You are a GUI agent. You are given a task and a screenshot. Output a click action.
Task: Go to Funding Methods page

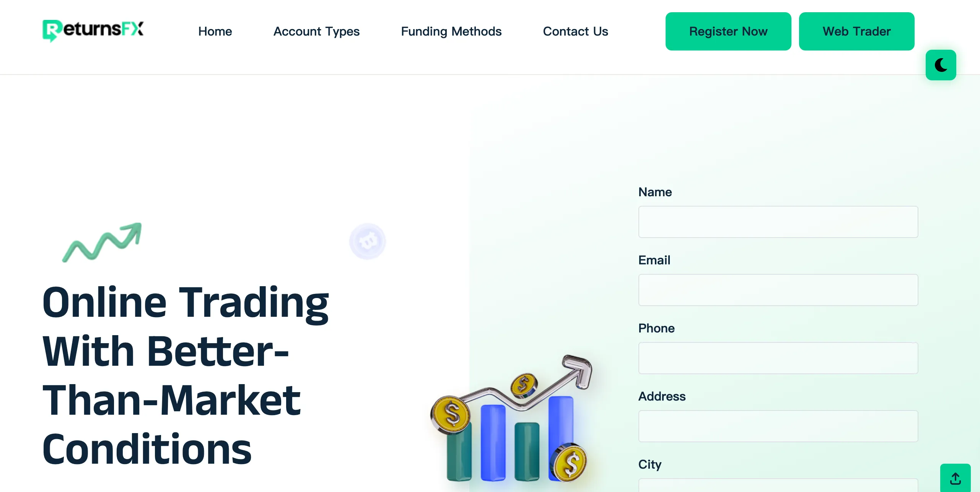click(x=451, y=31)
